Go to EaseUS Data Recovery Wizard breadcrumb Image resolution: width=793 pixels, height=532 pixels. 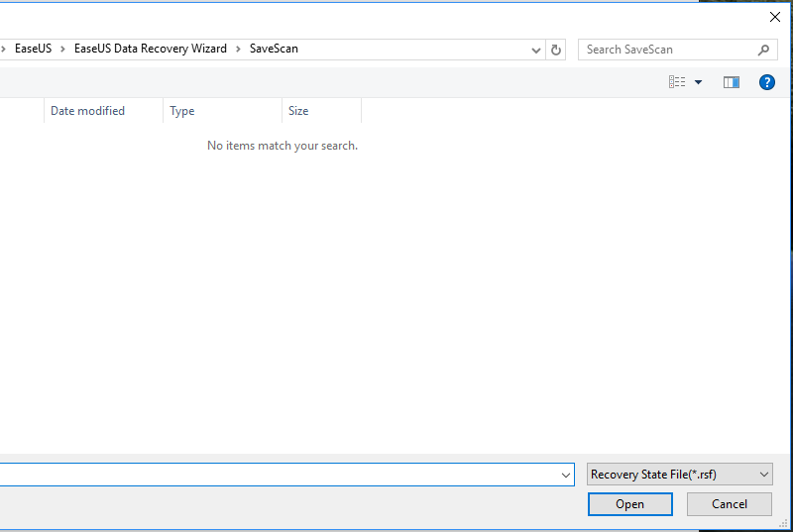tap(151, 49)
